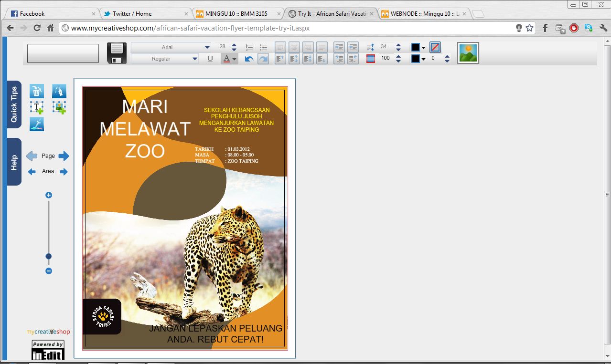Click the trash can delete icon
The width and height of the screenshot is (611, 364).
click(37, 91)
